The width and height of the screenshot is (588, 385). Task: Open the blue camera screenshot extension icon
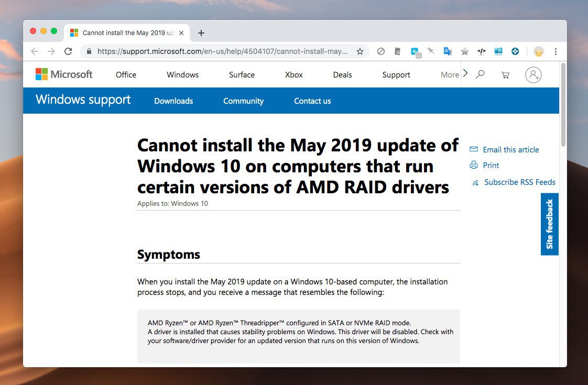pos(498,51)
